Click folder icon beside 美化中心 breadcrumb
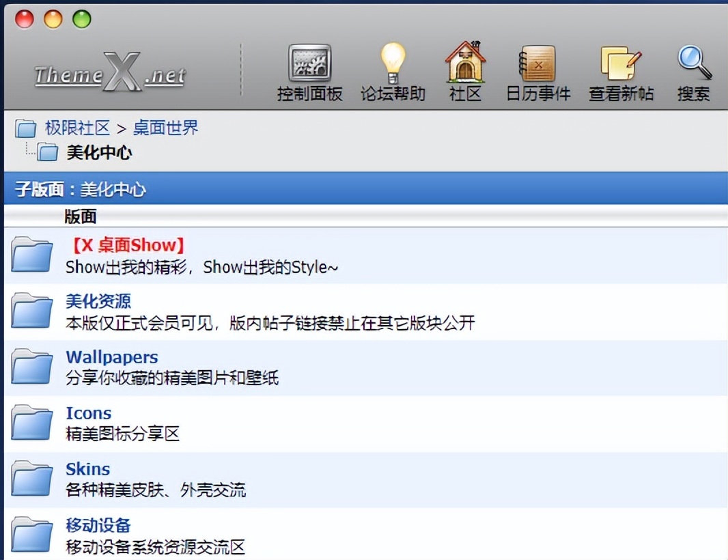728x560 pixels. click(47, 152)
